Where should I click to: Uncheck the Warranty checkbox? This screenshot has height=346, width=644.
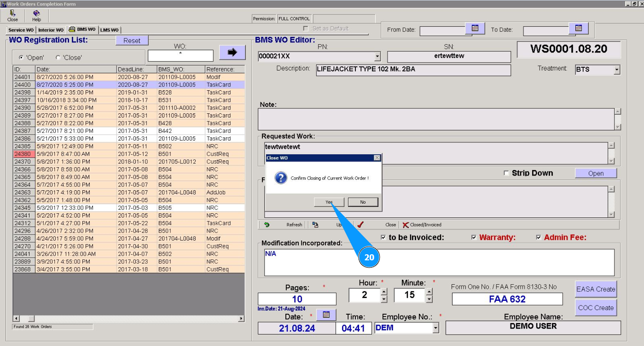[x=474, y=238]
